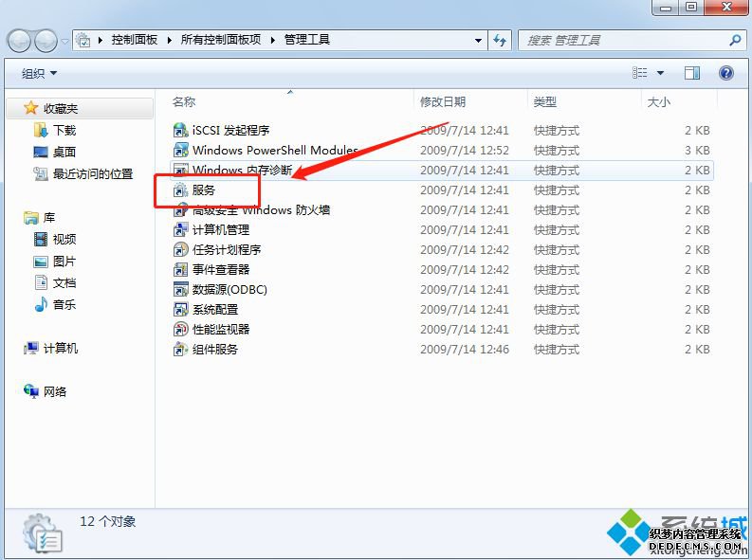Click the Forward navigation arrow
752x560 pixels.
click(x=46, y=41)
